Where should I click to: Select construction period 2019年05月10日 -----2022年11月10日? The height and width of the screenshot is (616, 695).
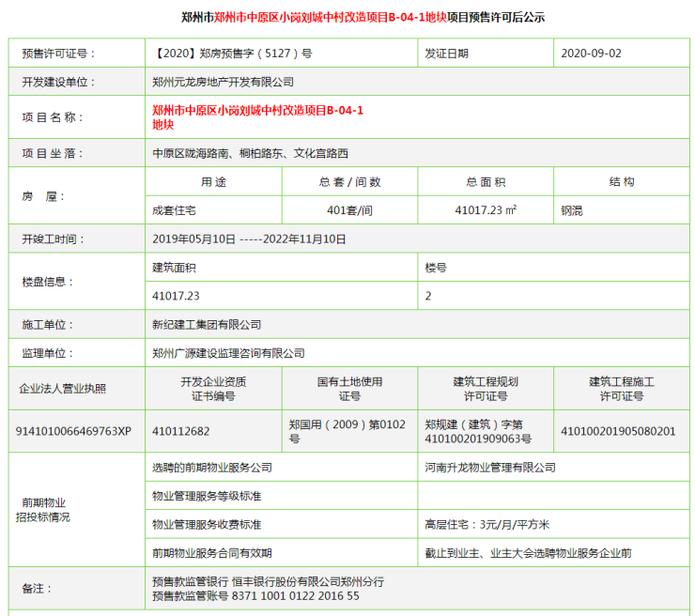point(249,239)
